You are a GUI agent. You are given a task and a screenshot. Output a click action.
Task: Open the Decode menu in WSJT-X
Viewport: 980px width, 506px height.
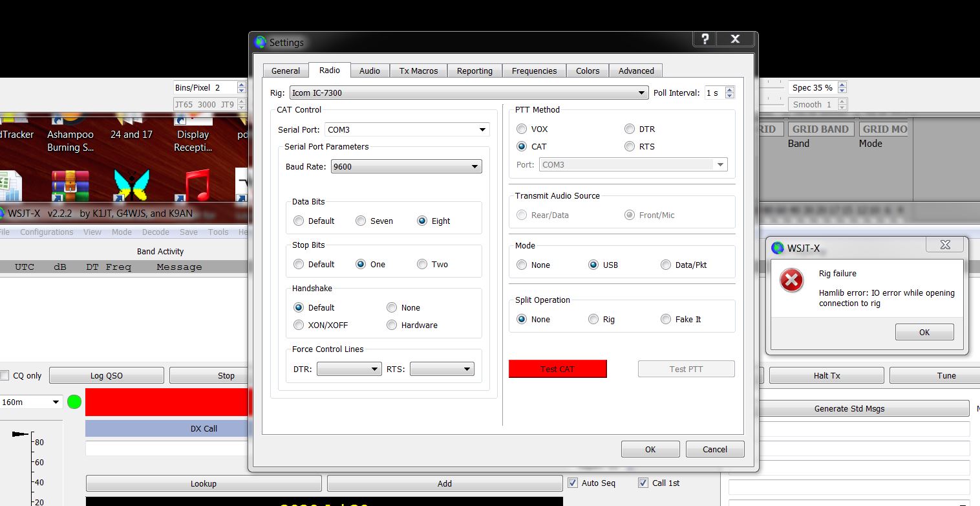point(155,232)
